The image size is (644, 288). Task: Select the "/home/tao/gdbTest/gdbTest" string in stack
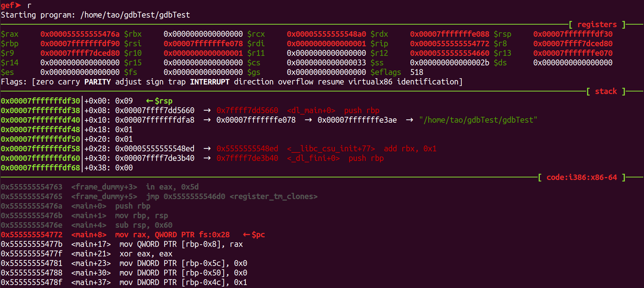(478, 120)
